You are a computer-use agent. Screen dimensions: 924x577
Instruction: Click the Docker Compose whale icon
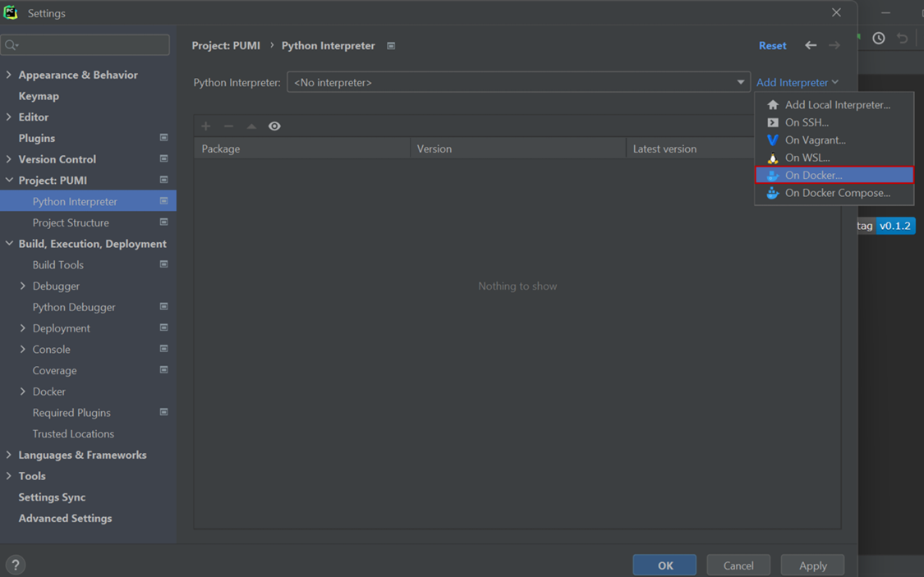coord(773,193)
